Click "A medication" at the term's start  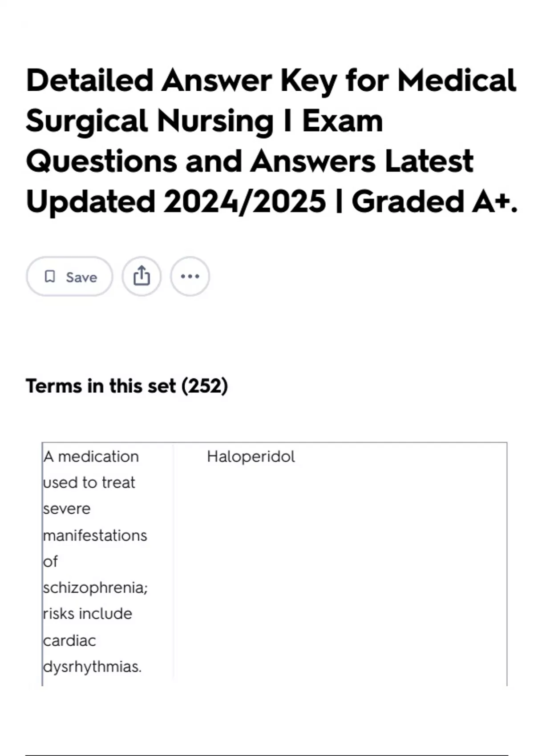(x=91, y=457)
